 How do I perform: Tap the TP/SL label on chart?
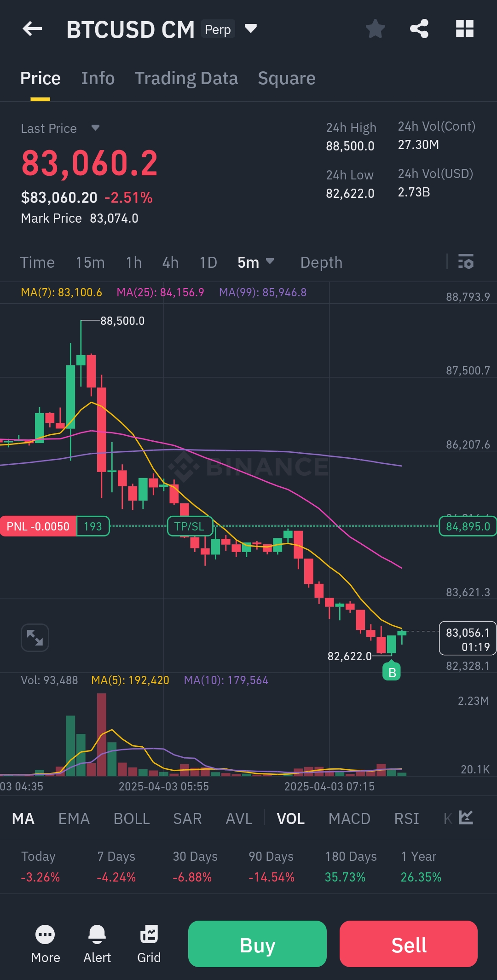click(189, 526)
